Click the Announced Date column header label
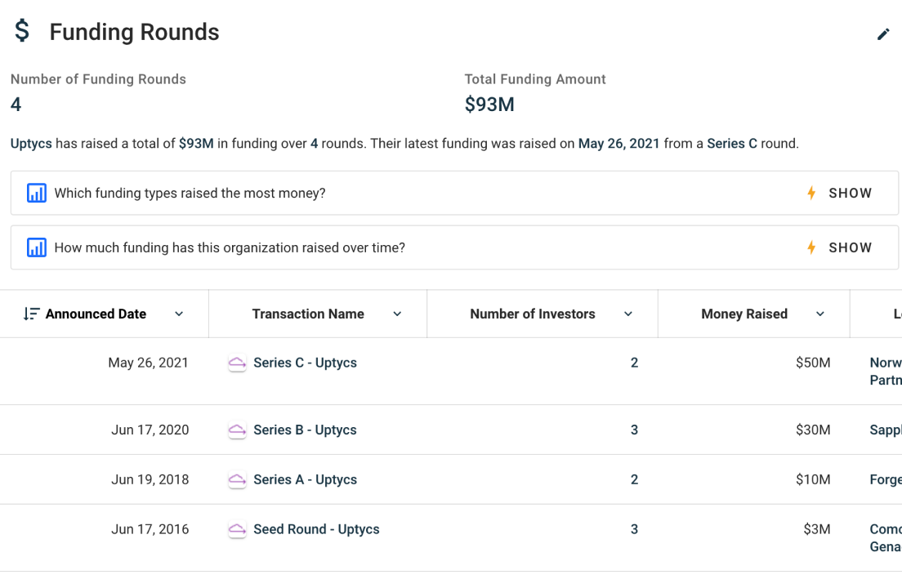This screenshot has height=588, width=902. pyautogui.click(x=96, y=314)
